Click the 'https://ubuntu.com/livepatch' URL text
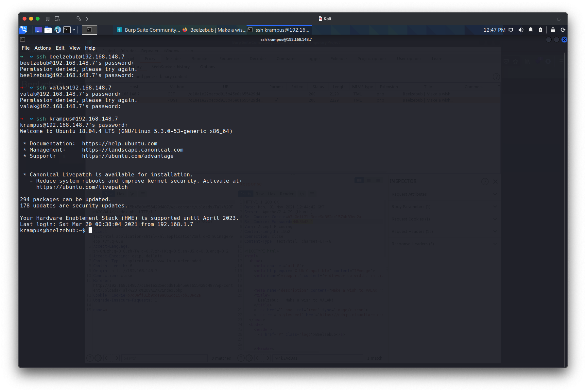 pyautogui.click(x=82, y=187)
